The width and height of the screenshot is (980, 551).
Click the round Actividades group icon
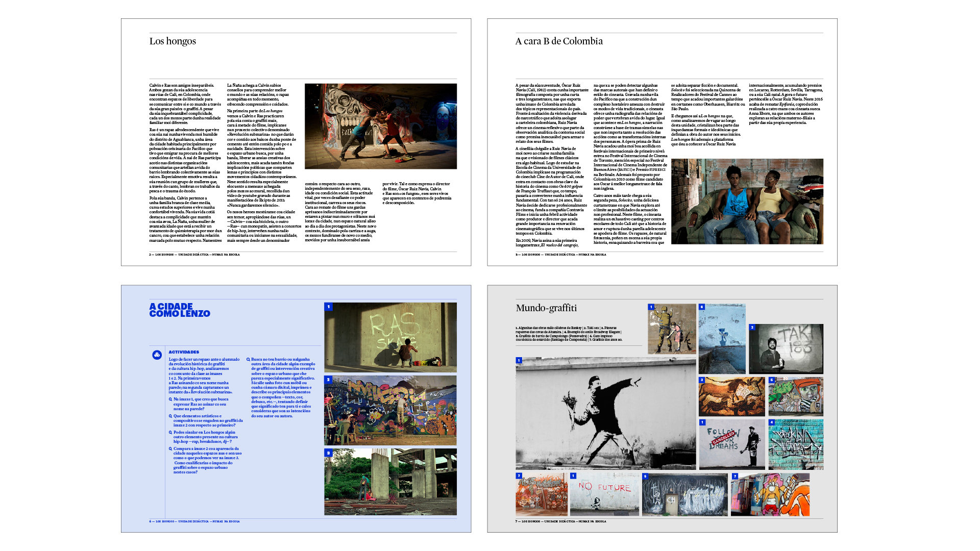click(157, 355)
